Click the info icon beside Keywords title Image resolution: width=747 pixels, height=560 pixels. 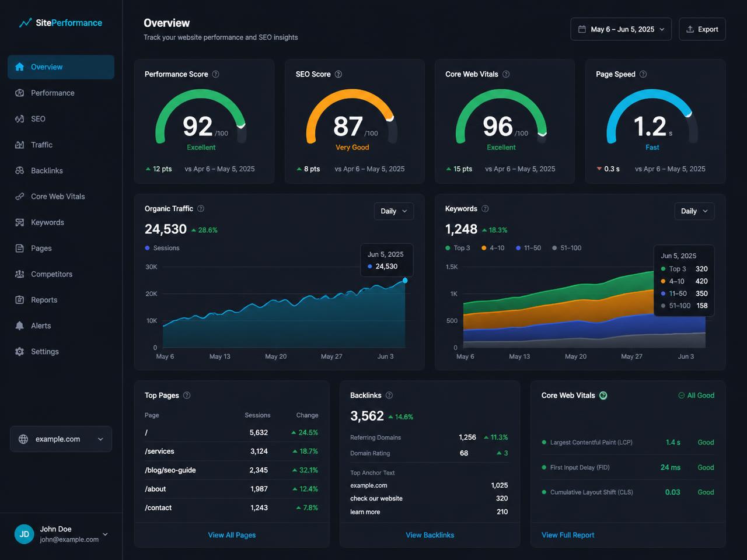tap(485, 208)
